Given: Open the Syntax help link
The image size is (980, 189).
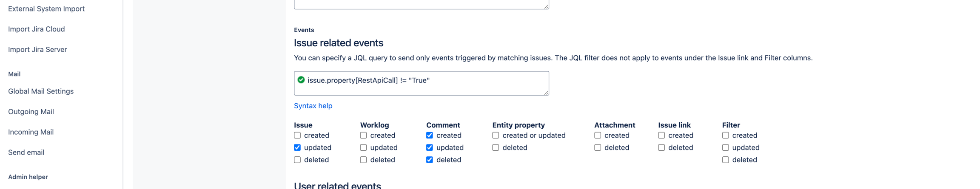Looking at the screenshot, I should tap(313, 106).
